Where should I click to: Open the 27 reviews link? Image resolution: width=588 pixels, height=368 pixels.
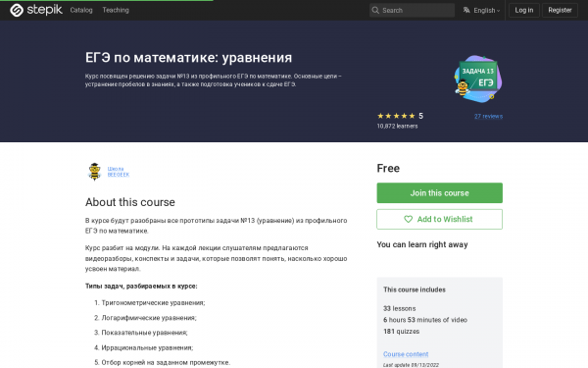488,116
